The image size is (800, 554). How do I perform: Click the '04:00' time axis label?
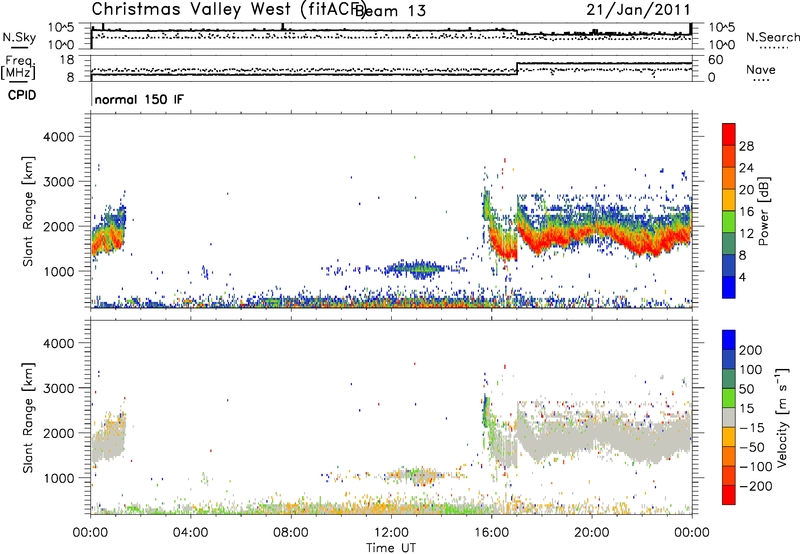pos(191,533)
